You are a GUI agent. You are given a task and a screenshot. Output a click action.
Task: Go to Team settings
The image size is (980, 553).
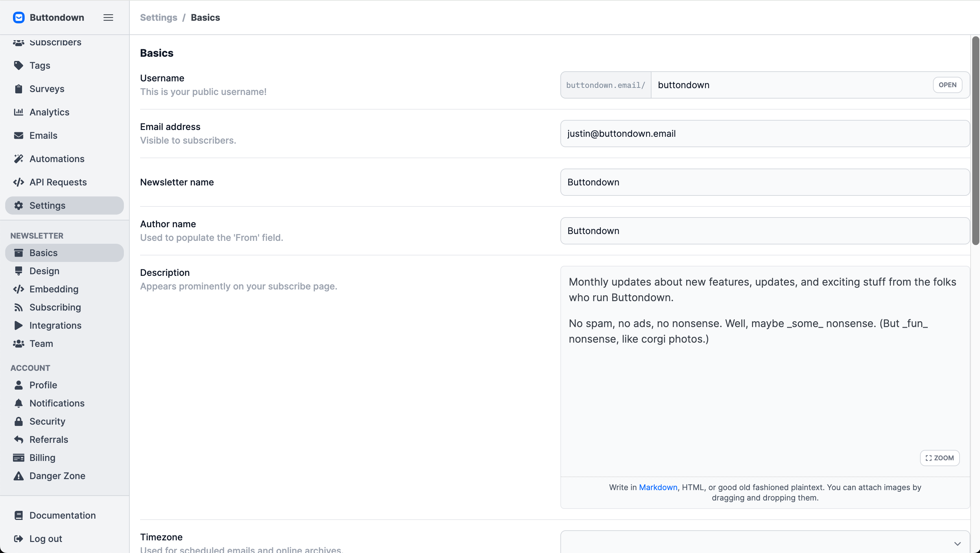point(65,344)
